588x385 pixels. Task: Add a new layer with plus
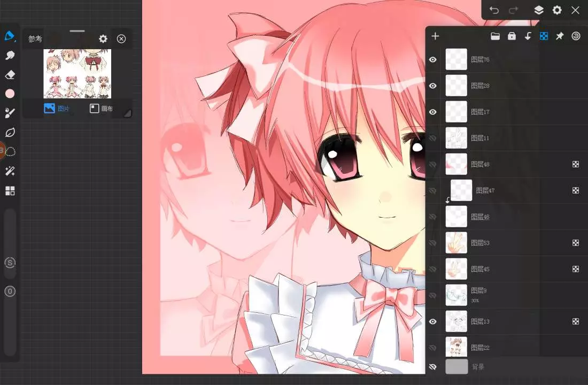pos(435,36)
